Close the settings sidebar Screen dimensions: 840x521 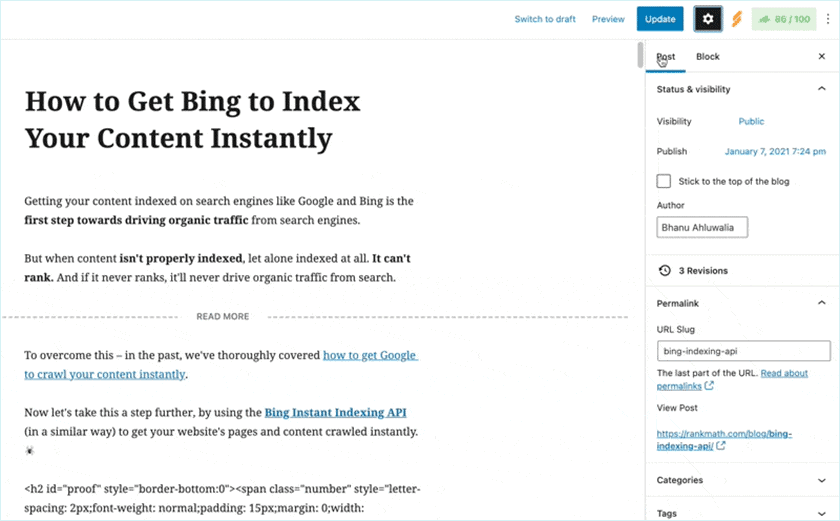click(x=822, y=57)
